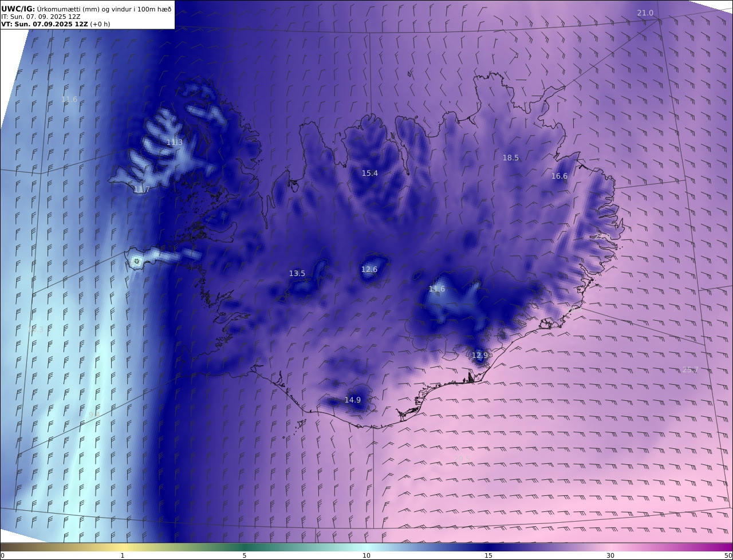Click the colorbar tick label 30

(610, 555)
